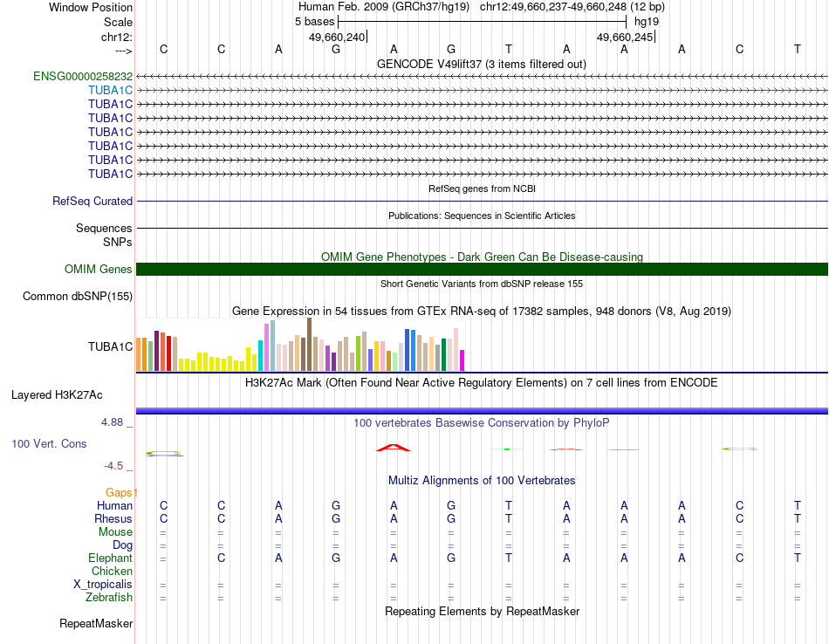Select the Mouse alignment row label
Image resolution: width=829 pixels, height=644 pixels.
tap(115, 532)
